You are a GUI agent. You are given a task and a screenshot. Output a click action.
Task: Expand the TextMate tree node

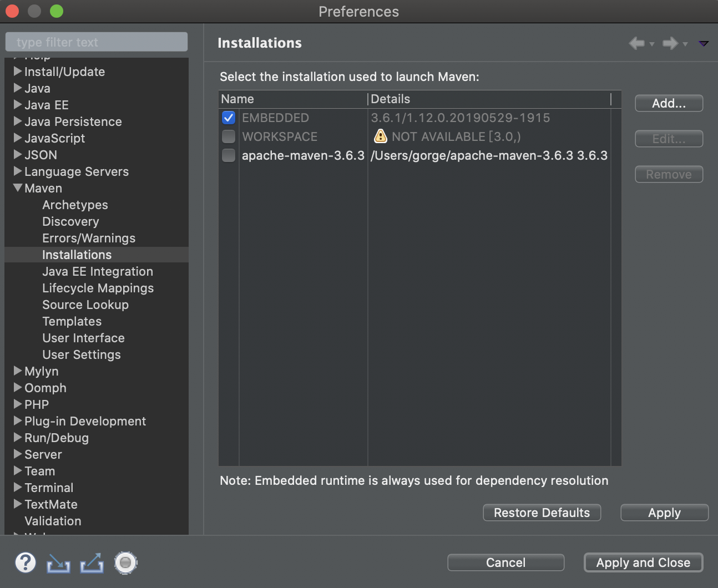pyautogui.click(x=18, y=504)
